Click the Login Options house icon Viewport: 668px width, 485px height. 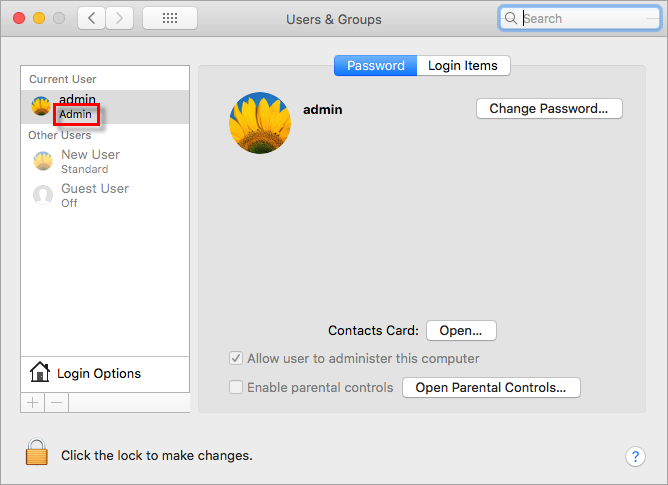(40, 373)
